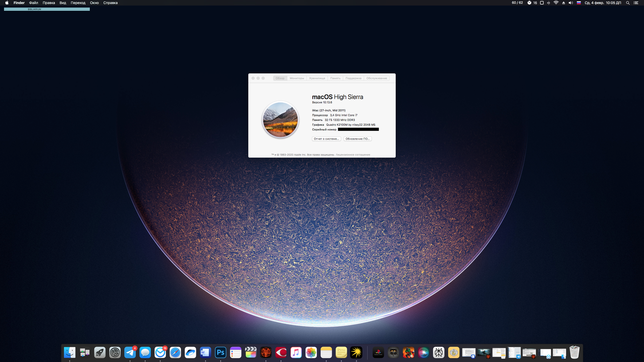Open Final Cut Pro from the Dock
Screen dimensions: 644x362
tap(251, 352)
